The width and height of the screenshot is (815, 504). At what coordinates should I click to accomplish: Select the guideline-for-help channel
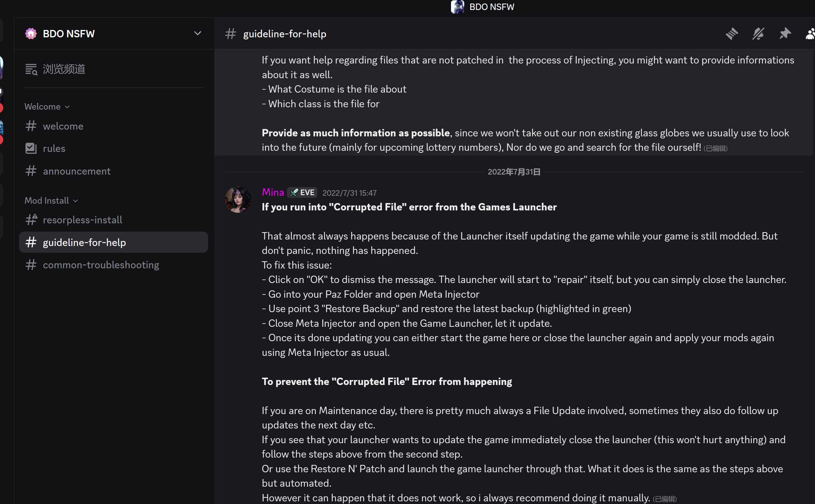pyautogui.click(x=84, y=242)
